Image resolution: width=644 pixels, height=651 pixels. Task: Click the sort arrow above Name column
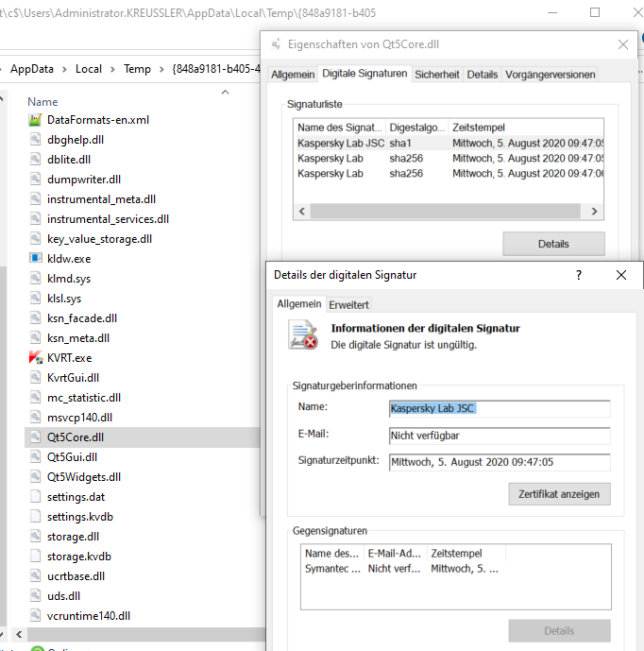(226, 93)
